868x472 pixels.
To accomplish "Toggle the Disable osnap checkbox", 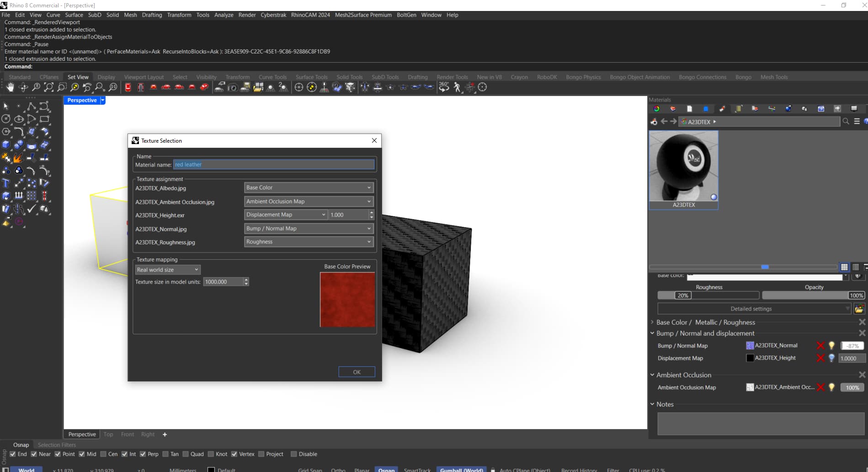I will tap(294, 454).
